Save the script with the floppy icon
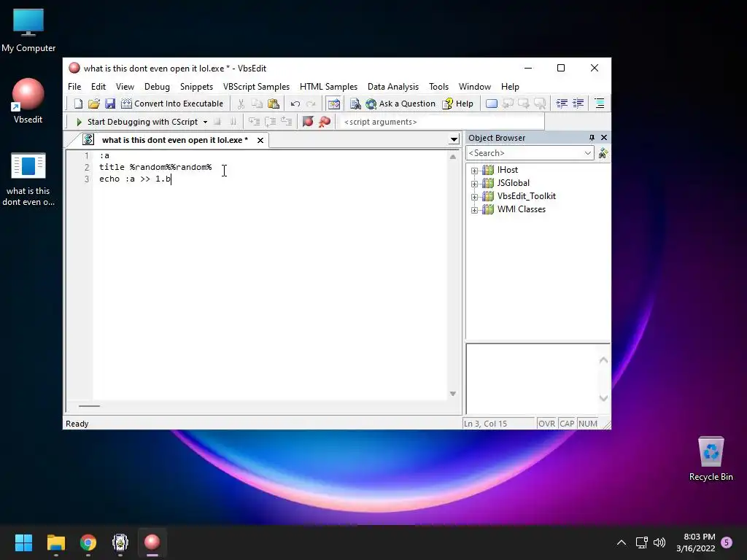 point(110,104)
